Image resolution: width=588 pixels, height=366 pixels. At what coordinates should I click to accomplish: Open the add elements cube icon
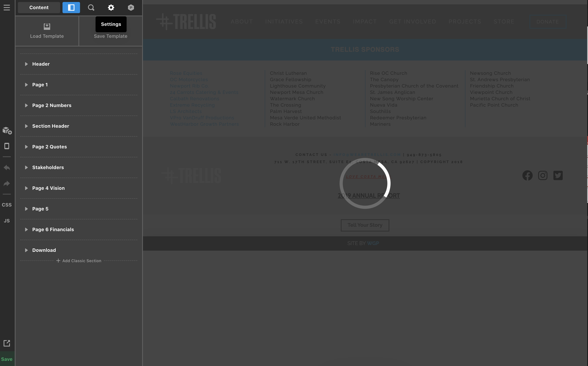[x=7, y=130]
